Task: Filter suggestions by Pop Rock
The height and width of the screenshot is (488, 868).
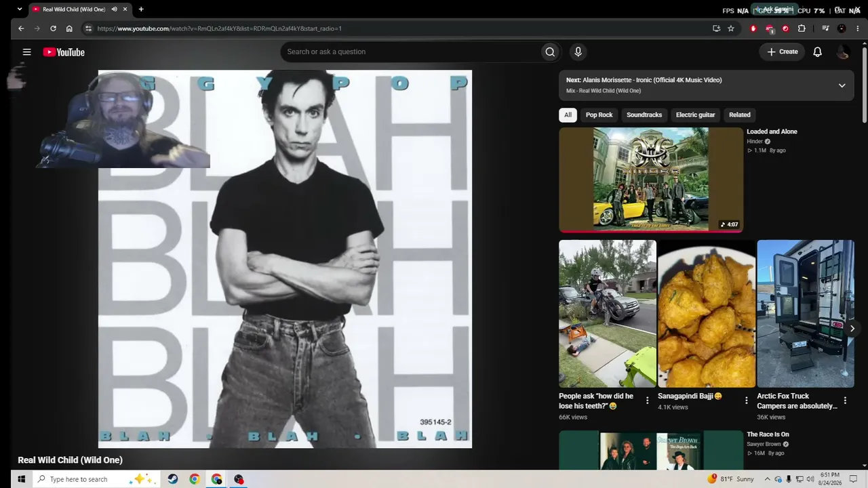Action: (x=599, y=115)
